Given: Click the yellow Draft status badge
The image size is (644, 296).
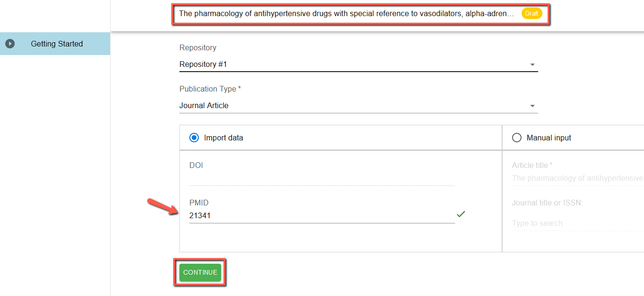Looking at the screenshot, I should click(532, 14).
